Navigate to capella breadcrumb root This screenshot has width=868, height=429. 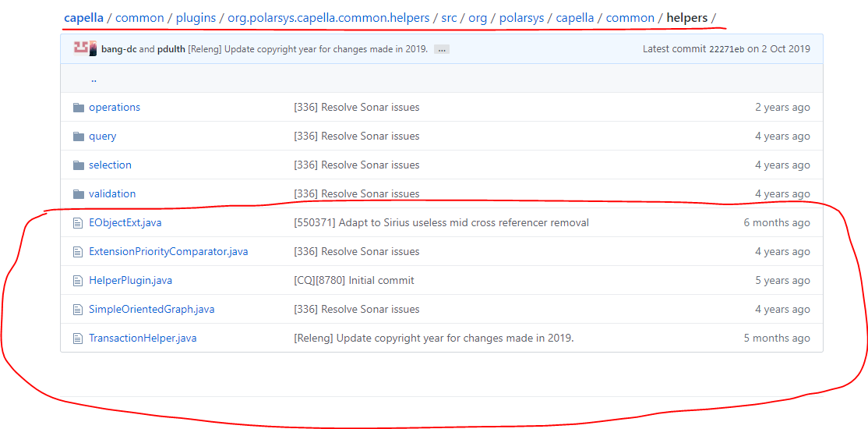point(83,18)
